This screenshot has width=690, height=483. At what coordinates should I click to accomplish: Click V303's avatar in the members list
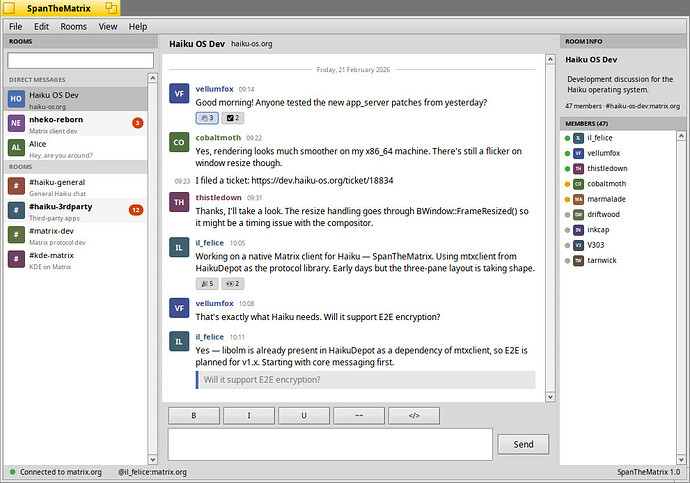[578, 245]
